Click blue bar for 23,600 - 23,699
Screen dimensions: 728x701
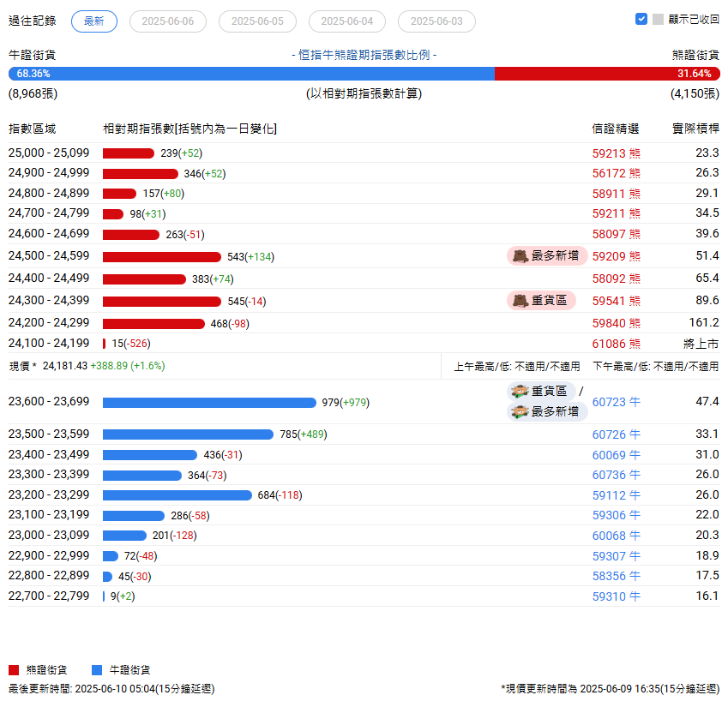click(209, 403)
